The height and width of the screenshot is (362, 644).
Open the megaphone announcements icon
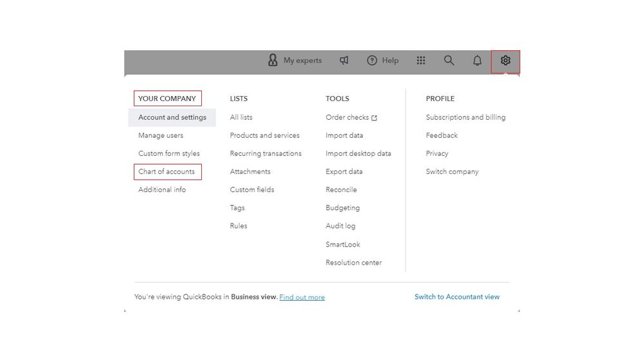[344, 61]
